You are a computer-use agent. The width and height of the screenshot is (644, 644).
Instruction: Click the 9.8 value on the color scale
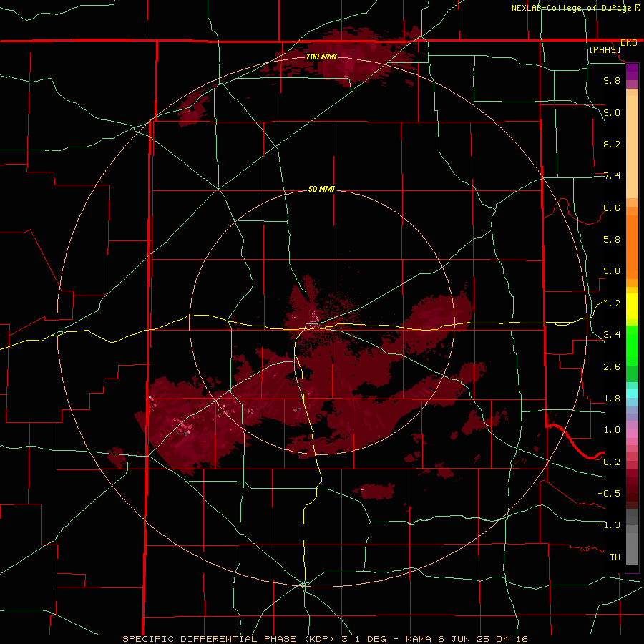tap(612, 80)
